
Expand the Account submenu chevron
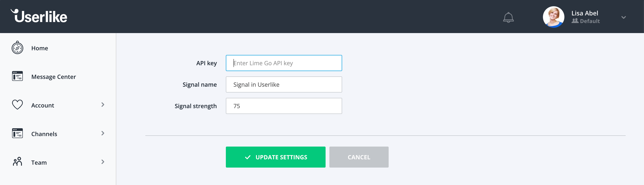click(x=103, y=105)
